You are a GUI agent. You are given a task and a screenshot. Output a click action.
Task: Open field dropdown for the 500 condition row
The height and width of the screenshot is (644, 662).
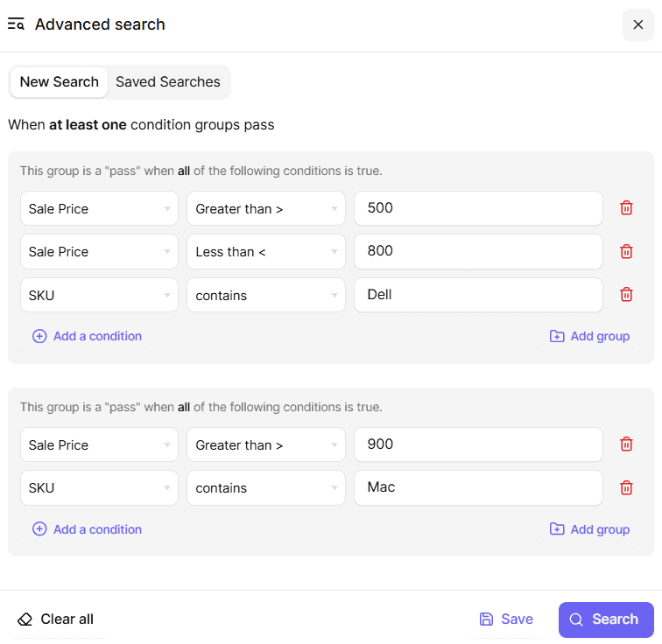pyautogui.click(x=99, y=208)
